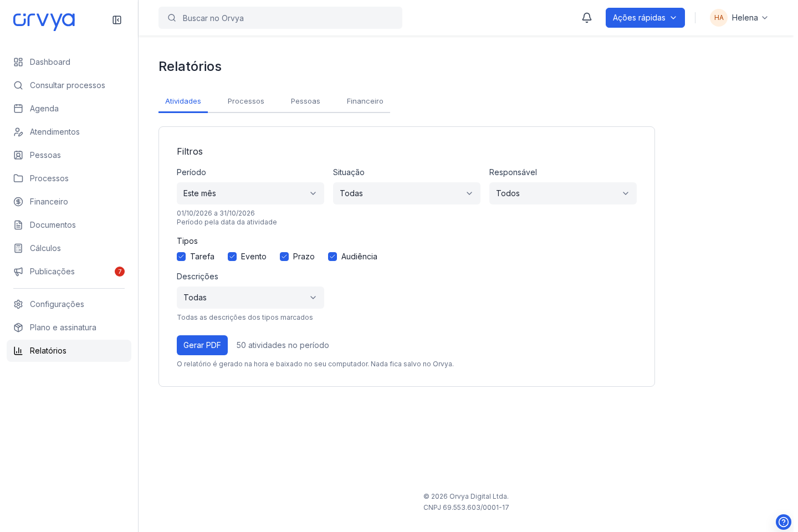Click the Gerar PDF button
This screenshot has width=798, height=532.
pos(202,345)
